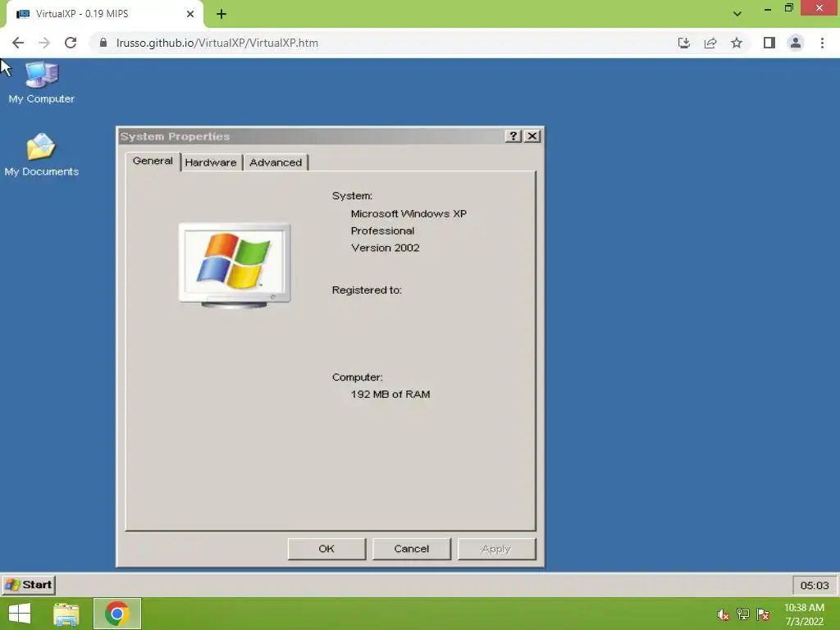This screenshot has width=840, height=630.
Task: Click the 'Professional' text
Action: tap(382, 231)
